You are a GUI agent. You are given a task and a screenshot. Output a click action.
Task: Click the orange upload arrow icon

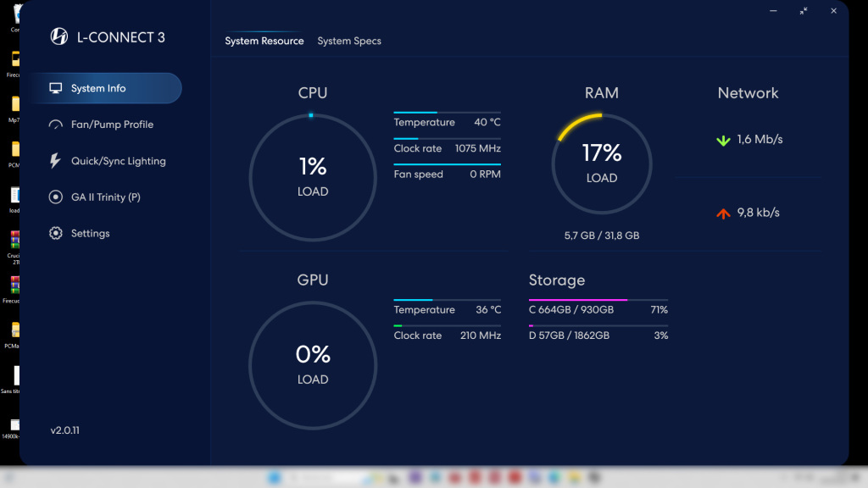pos(723,213)
